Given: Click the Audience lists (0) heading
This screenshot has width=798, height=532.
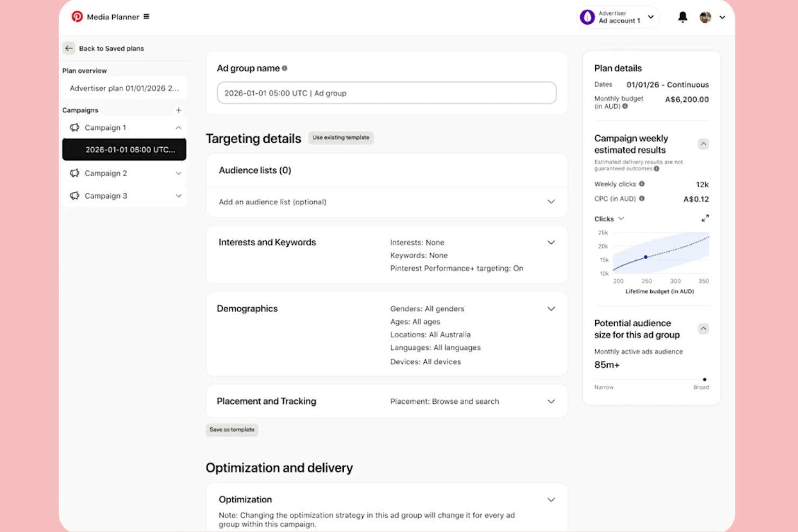Looking at the screenshot, I should 255,170.
